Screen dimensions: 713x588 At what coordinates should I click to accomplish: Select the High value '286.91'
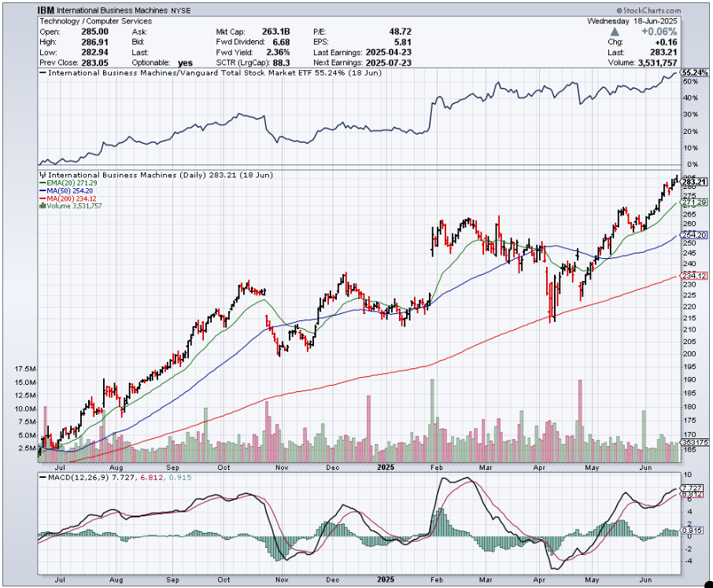(94, 42)
